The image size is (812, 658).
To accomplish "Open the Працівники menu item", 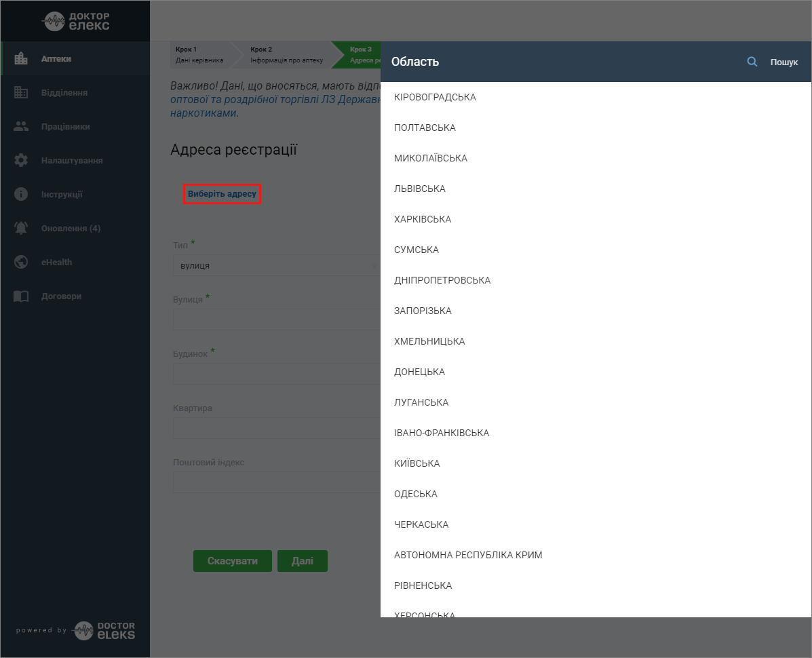I will pos(75,126).
